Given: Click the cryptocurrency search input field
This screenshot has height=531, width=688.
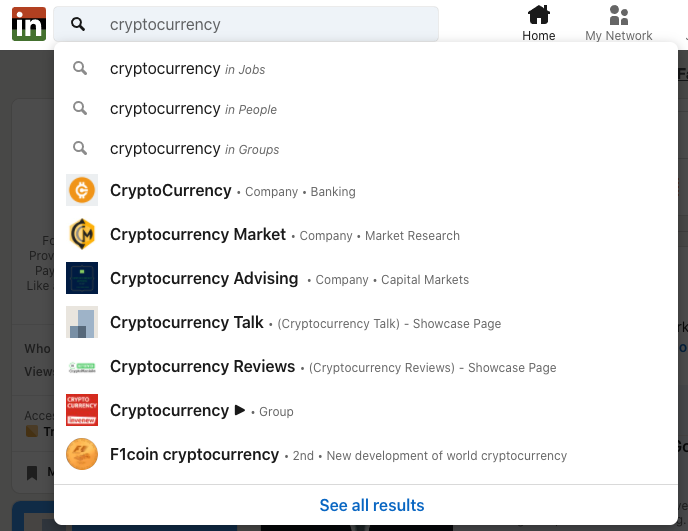Looking at the screenshot, I should (x=246, y=24).
